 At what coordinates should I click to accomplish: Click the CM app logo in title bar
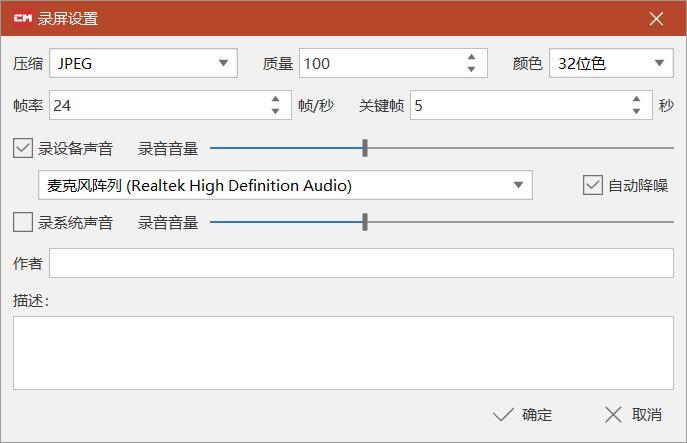click(x=23, y=18)
